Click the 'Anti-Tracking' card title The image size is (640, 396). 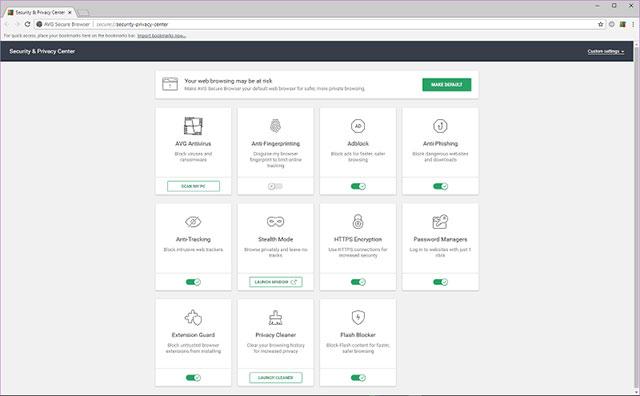(193, 239)
